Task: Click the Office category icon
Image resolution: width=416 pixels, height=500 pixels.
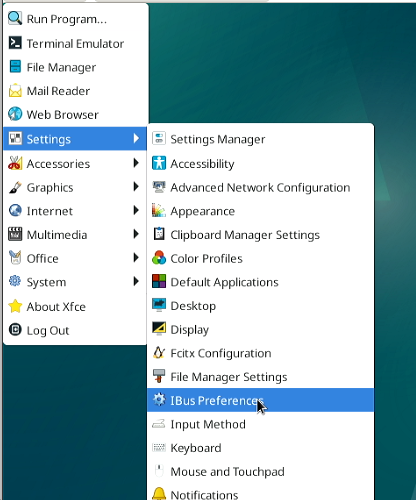Action: (15, 258)
